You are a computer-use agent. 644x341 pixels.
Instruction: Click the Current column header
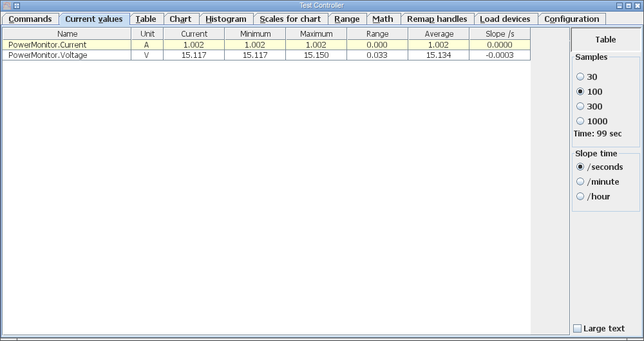194,33
